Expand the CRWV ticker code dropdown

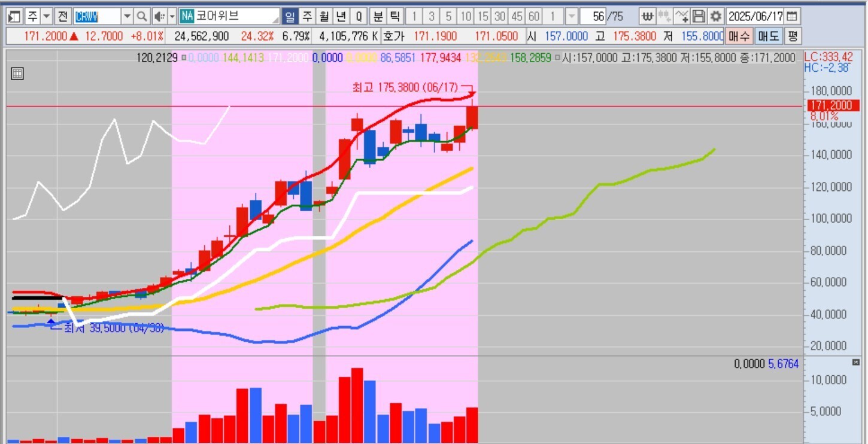(x=127, y=16)
